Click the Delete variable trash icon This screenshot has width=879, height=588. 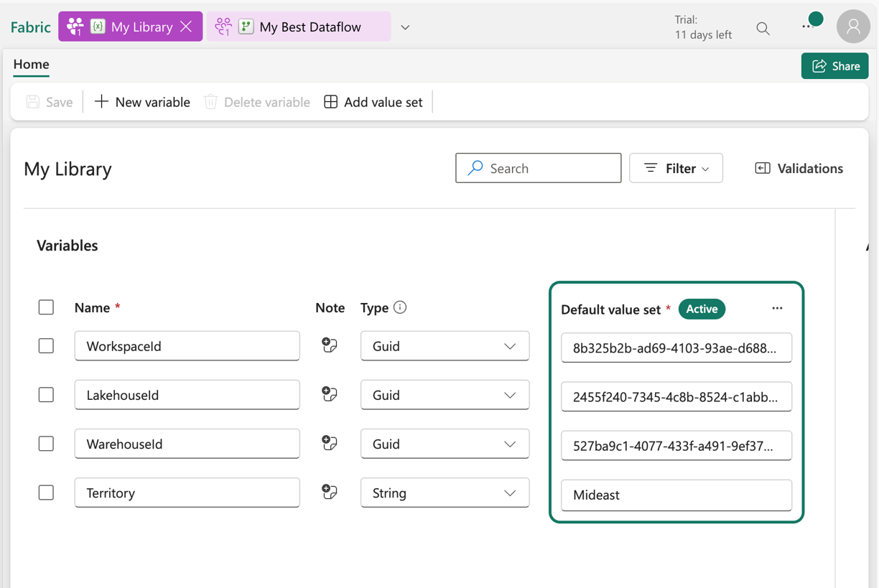click(210, 101)
